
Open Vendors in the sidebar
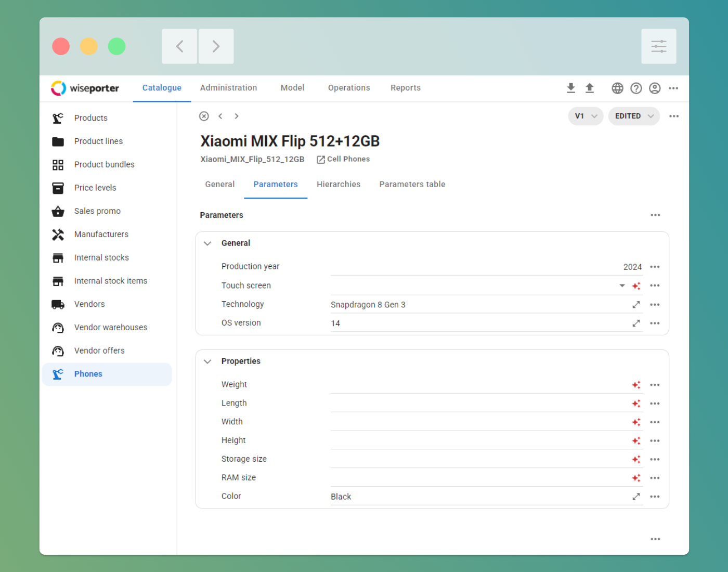(x=107, y=304)
